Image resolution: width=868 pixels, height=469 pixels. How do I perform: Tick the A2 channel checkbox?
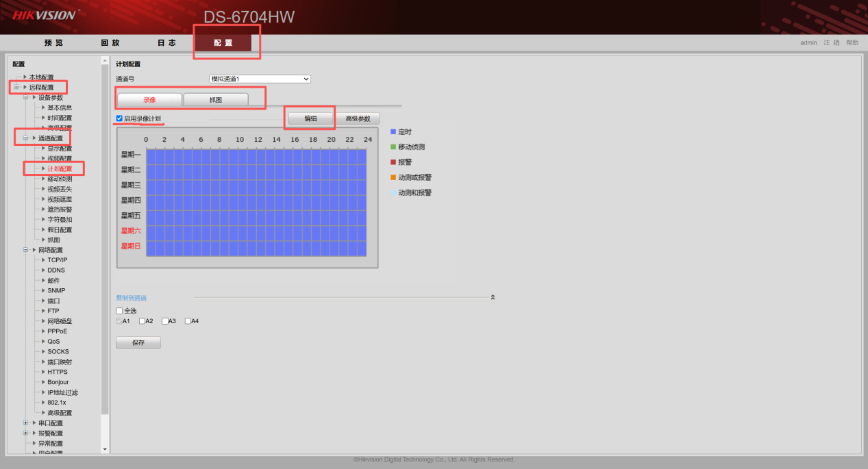[142, 321]
